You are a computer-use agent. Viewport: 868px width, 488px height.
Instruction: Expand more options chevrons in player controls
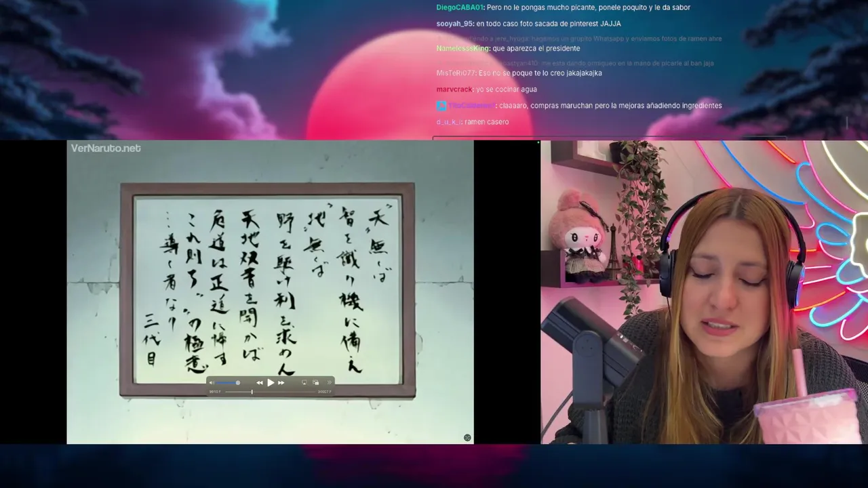(330, 382)
